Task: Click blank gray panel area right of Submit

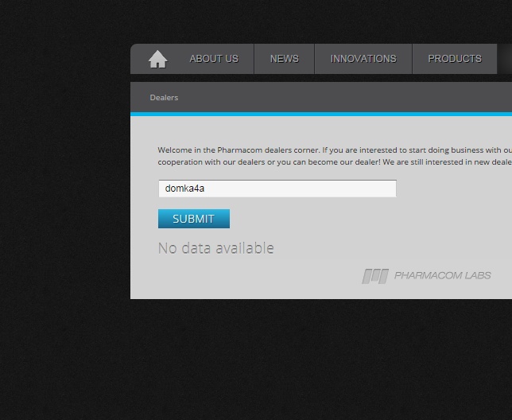Action: tap(358, 219)
